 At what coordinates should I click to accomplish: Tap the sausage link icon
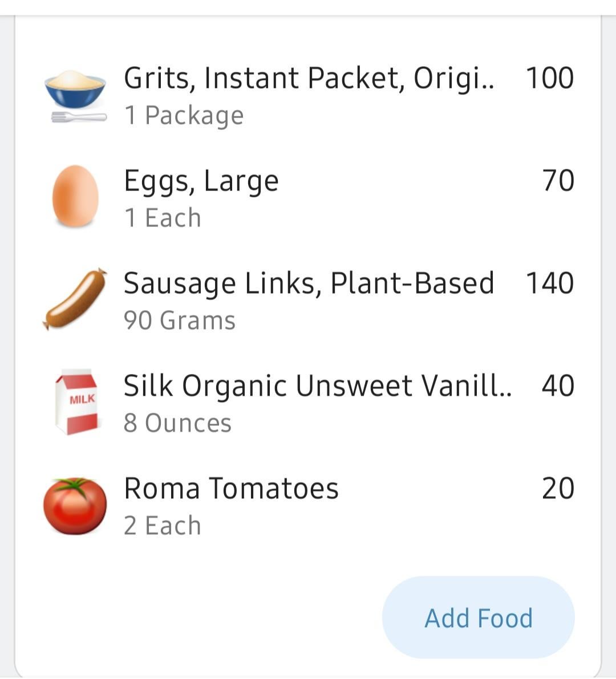coord(75,299)
